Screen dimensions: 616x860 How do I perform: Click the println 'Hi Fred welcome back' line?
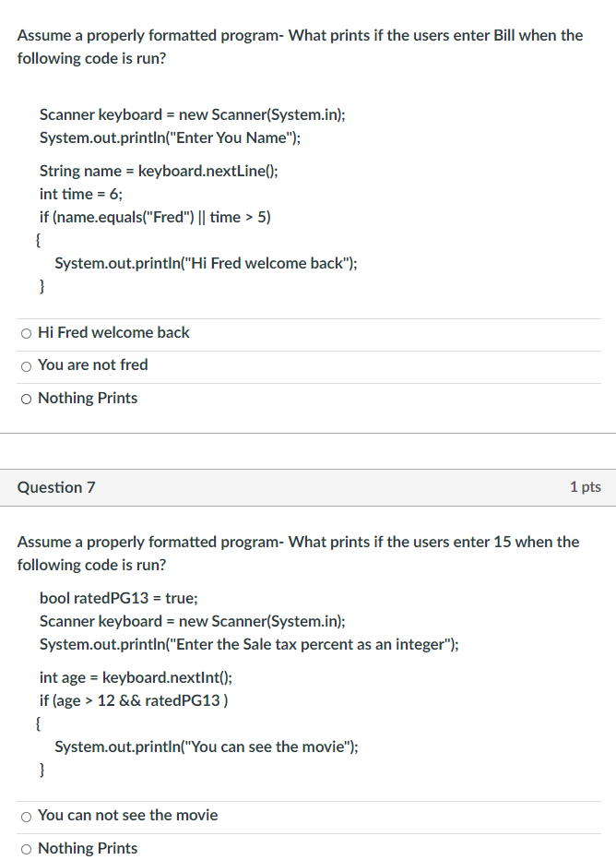coord(207,263)
